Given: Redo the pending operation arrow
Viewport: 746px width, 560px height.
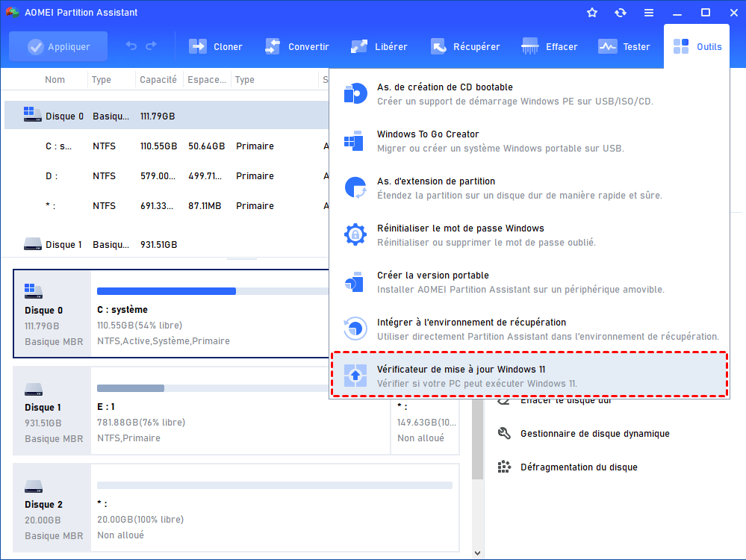Looking at the screenshot, I should [x=152, y=46].
